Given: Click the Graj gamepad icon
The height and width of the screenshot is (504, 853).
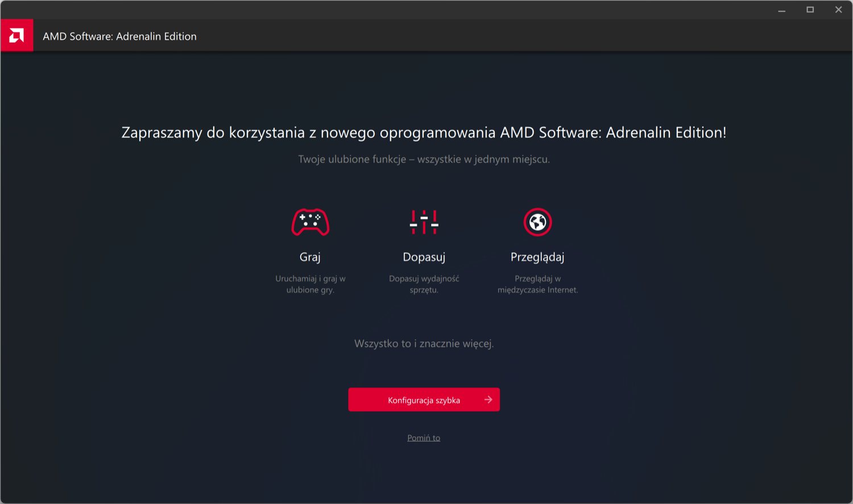Looking at the screenshot, I should pyautogui.click(x=310, y=222).
